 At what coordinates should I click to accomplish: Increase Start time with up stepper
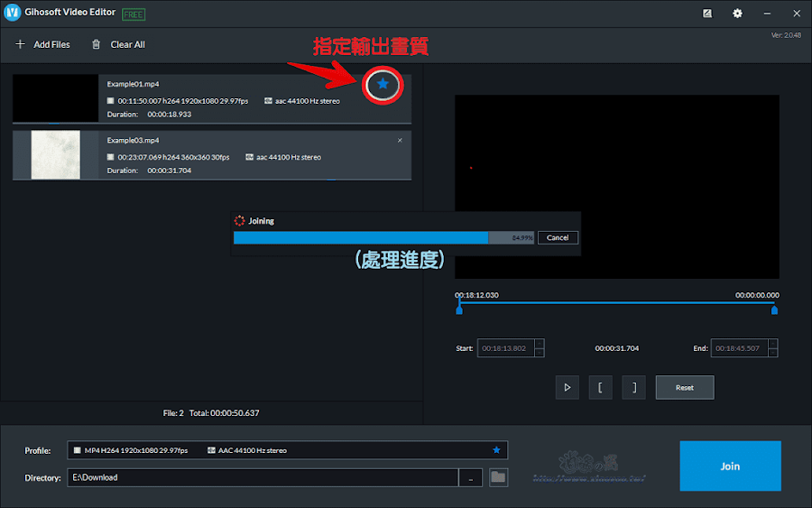[x=540, y=343]
